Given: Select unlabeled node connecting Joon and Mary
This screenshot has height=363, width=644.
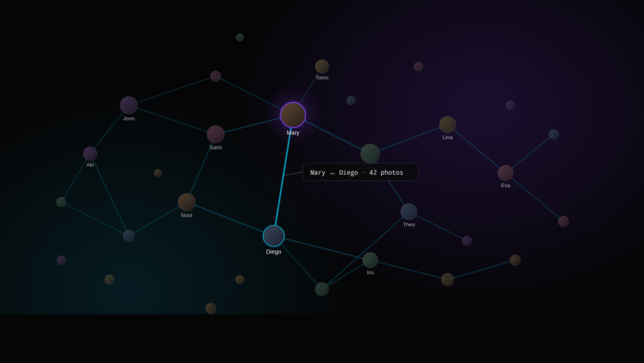Looking at the screenshot, I should click(x=216, y=76).
